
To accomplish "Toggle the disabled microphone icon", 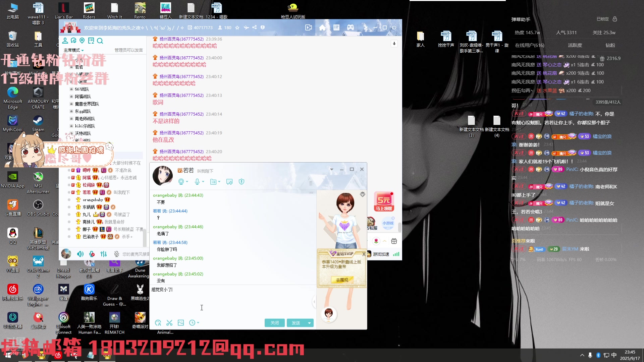I will tap(117, 254).
